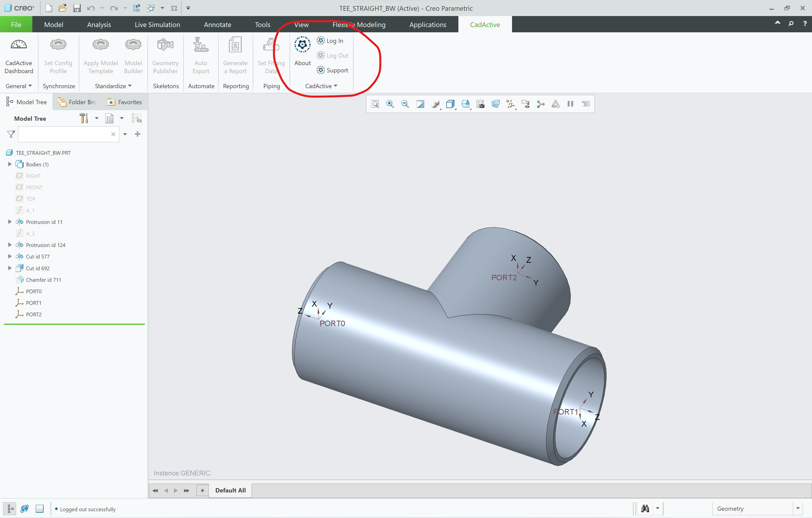Click the Model Tree search filter field

click(x=64, y=134)
